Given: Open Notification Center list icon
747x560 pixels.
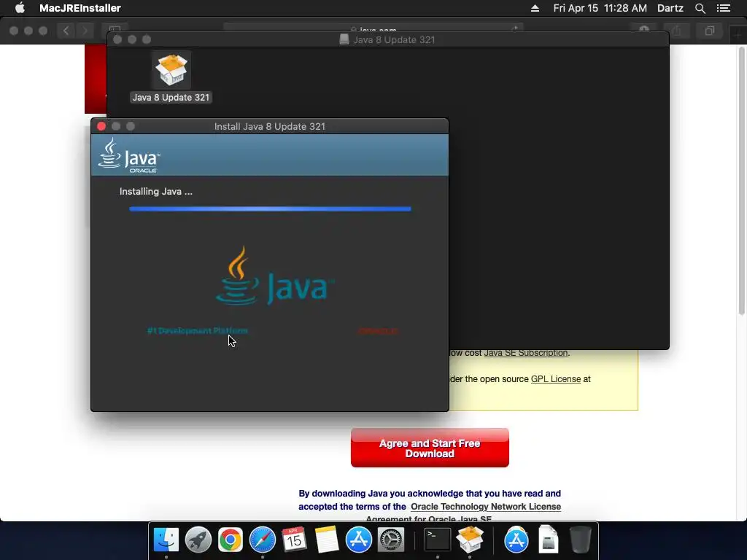Looking at the screenshot, I should tap(724, 8).
